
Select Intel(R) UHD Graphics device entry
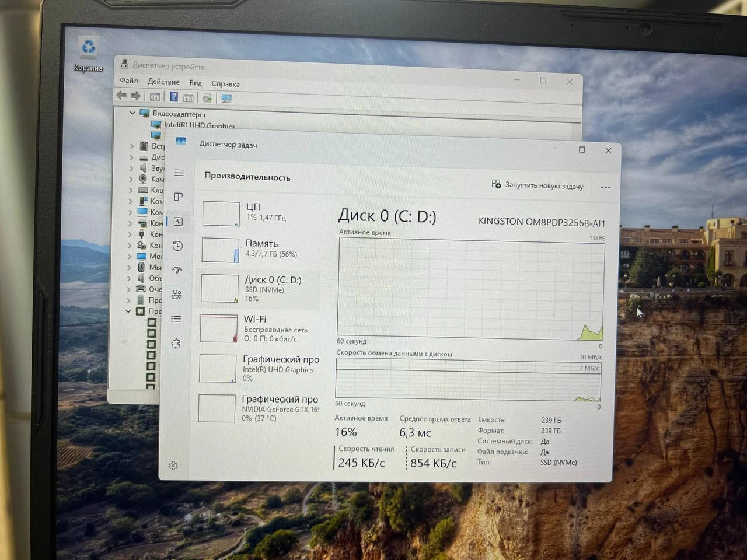click(200, 125)
